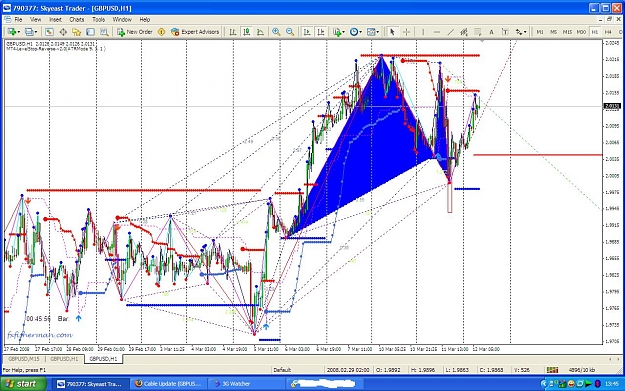Toggle chart shift from right edge
Viewport: 625px width, 391px height.
pyautogui.click(x=320, y=32)
